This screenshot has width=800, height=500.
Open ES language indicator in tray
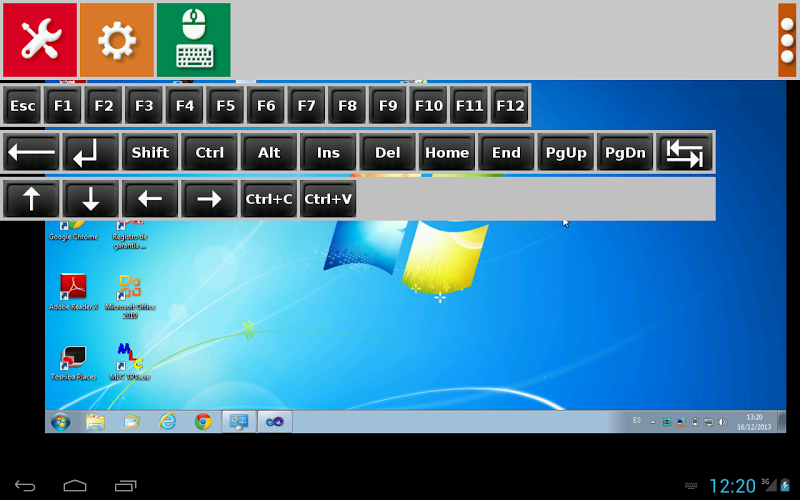coord(637,421)
